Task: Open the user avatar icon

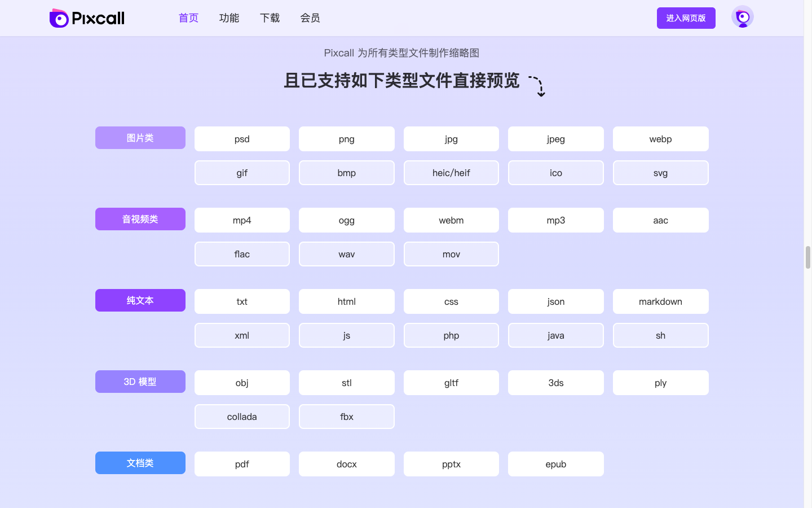Action: click(x=742, y=17)
